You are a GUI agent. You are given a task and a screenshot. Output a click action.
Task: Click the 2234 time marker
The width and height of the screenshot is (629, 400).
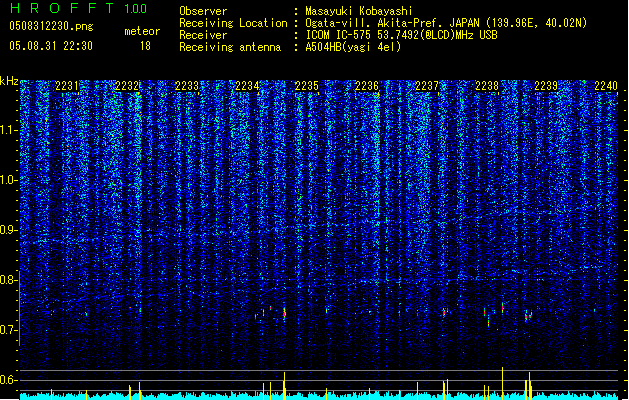point(247,86)
